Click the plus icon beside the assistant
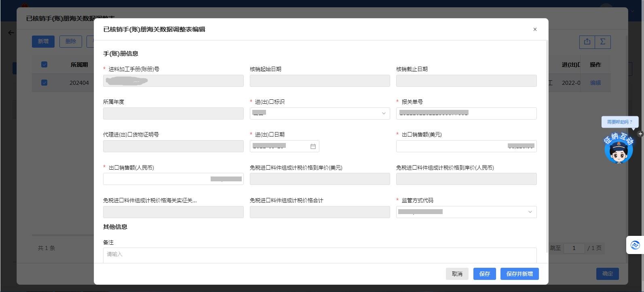The width and height of the screenshot is (644, 292). [640, 134]
